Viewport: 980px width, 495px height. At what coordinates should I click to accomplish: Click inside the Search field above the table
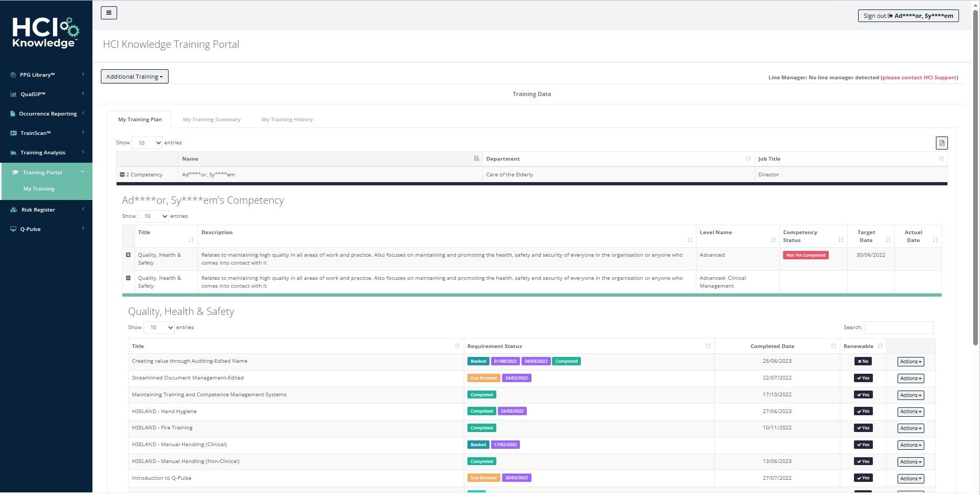[x=899, y=327]
